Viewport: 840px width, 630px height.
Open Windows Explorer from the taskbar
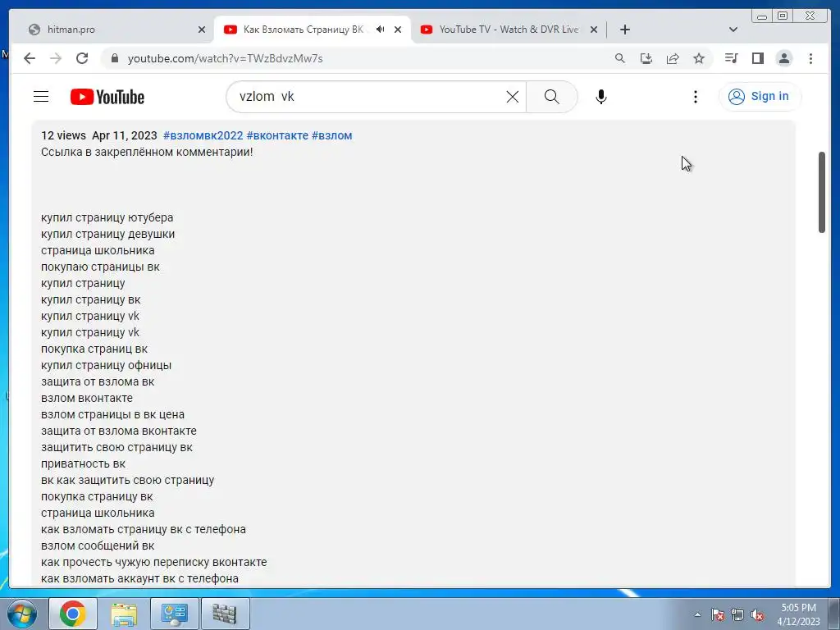click(124, 614)
